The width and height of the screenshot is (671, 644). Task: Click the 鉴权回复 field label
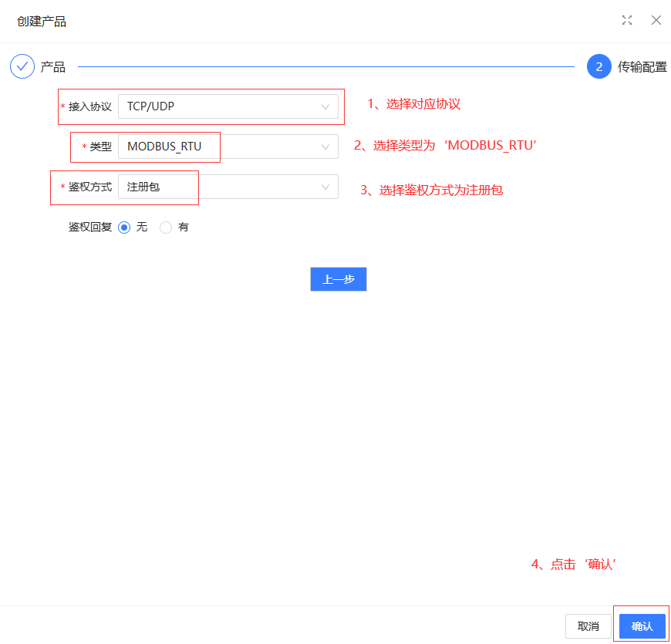90,228
